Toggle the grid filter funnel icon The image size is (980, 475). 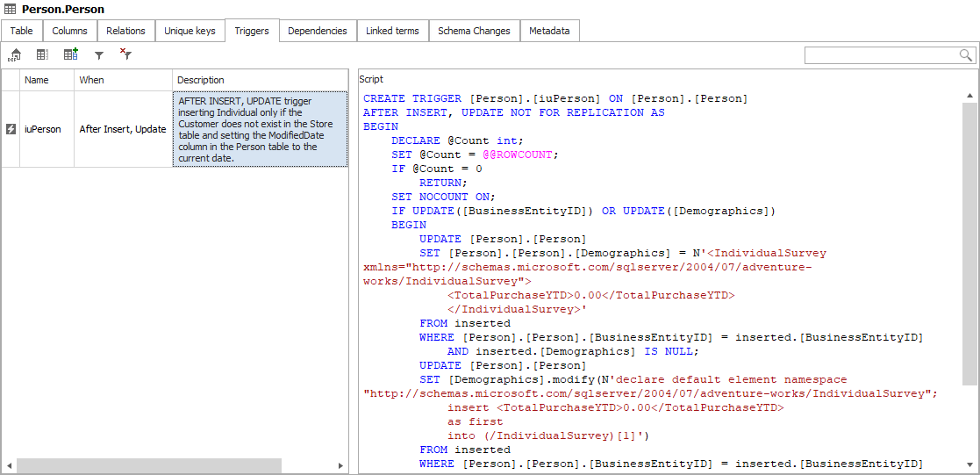pyautogui.click(x=99, y=55)
